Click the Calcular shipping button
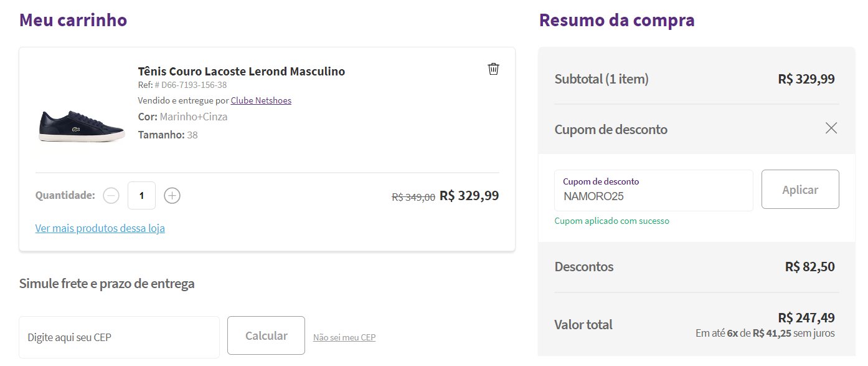 pyautogui.click(x=266, y=336)
